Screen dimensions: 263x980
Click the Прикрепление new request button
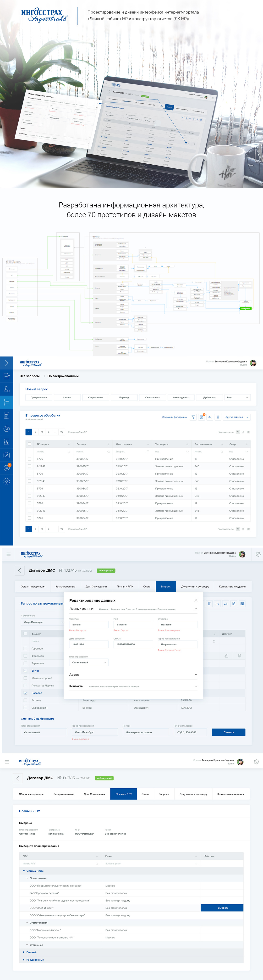point(39,397)
